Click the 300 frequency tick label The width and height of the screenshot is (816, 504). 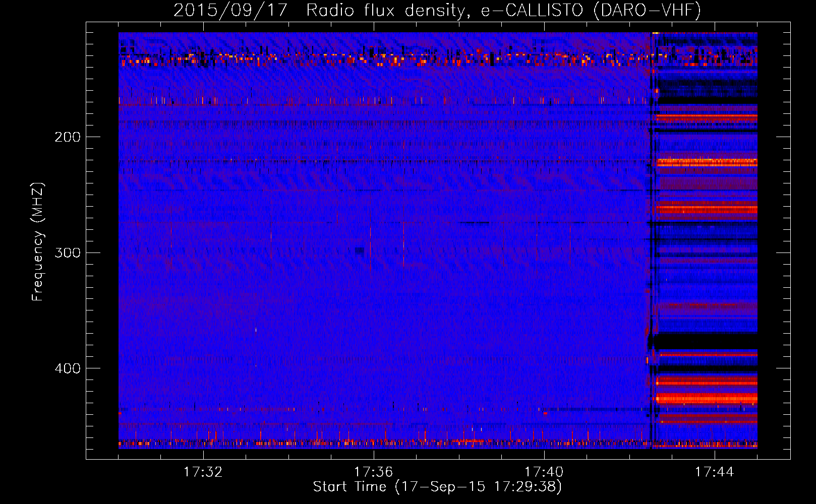tap(68, 253)
